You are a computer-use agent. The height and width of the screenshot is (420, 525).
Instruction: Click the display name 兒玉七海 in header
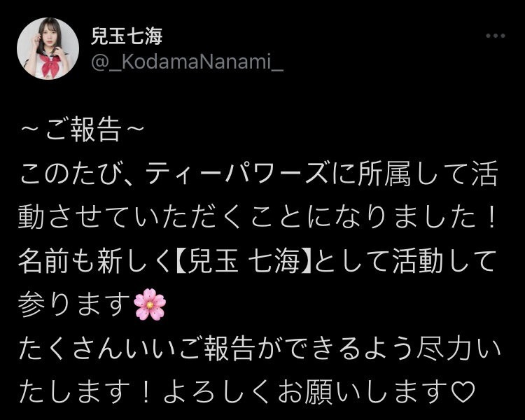(x=127, y=36)
